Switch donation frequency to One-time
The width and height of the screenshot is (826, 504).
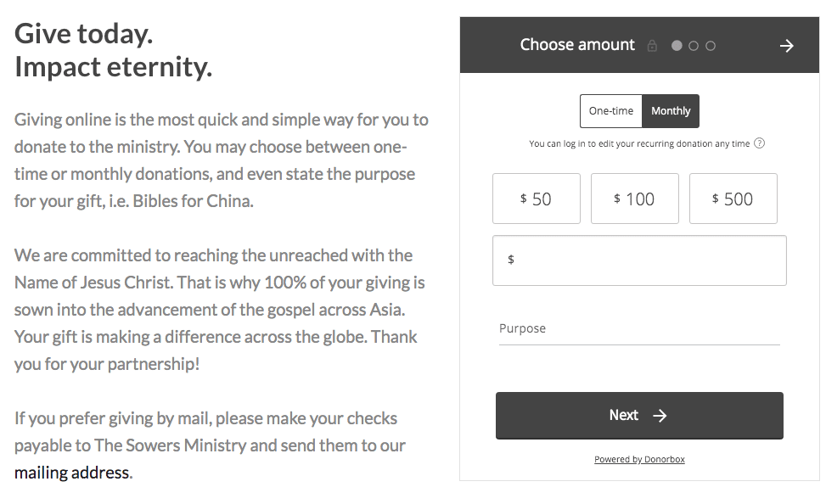pos(611,111)
